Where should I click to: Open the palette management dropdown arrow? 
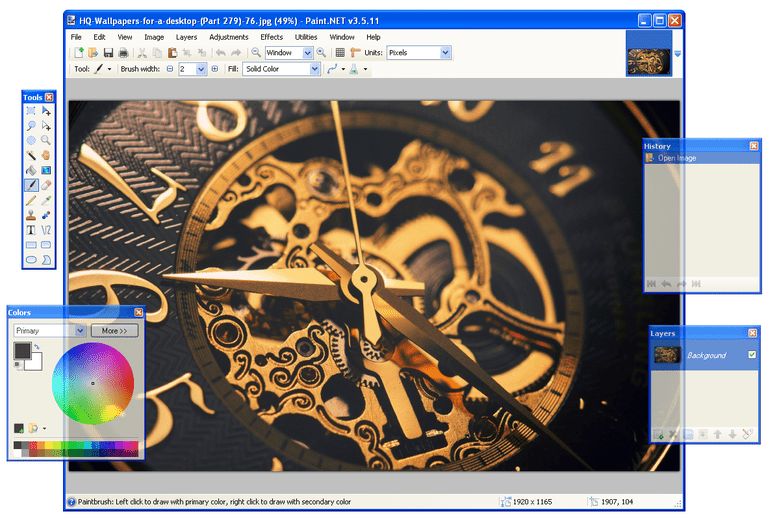(45, 428)
